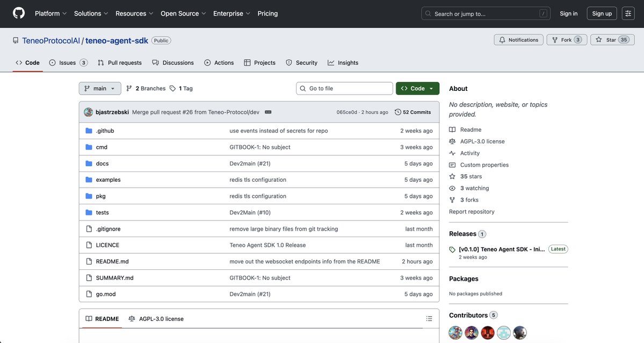Switch to the Projects tab
Viewport: 644px width, 343px height.
coord(259,62)
